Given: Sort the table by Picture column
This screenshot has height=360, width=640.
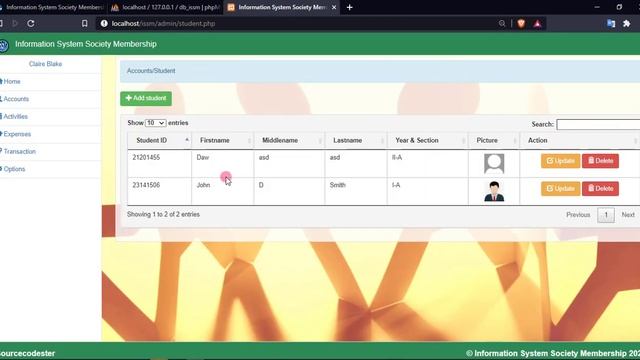Looking at the screenshot, I should click(x=494, y=140).
